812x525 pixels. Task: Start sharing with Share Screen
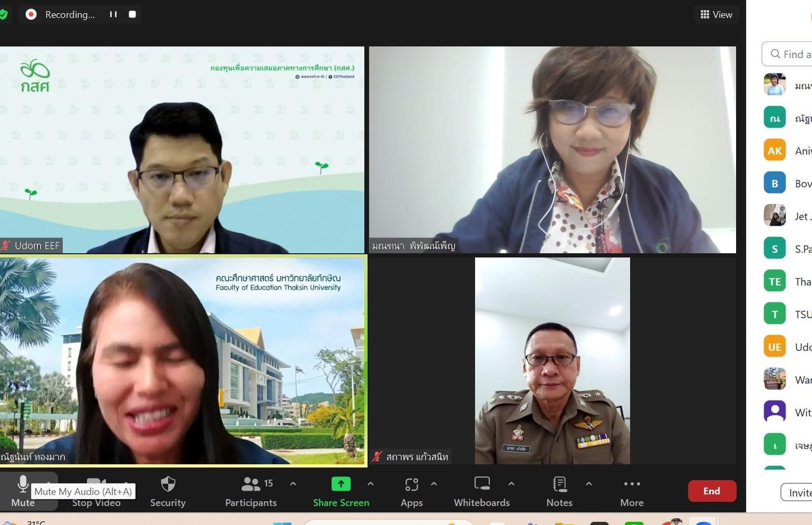(x=341, y=491)
